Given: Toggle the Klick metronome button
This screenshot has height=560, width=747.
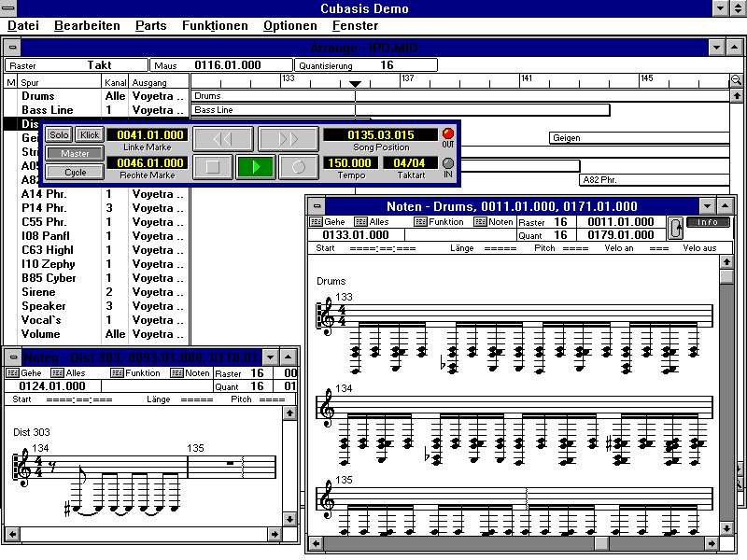Looking at the screenshot, I should pos(89,135).
